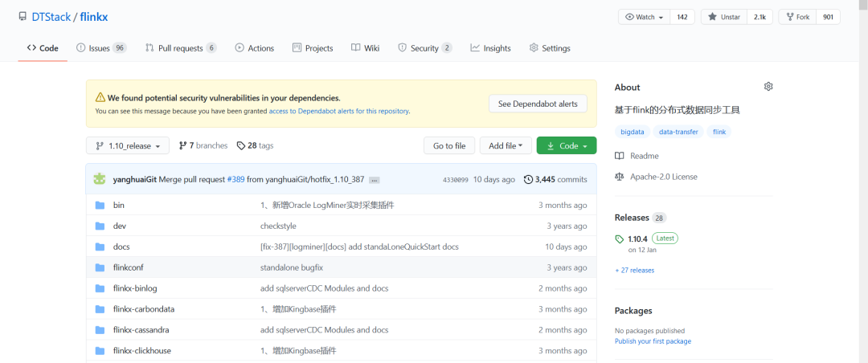Click the Readme book icon

pos(620,156)
